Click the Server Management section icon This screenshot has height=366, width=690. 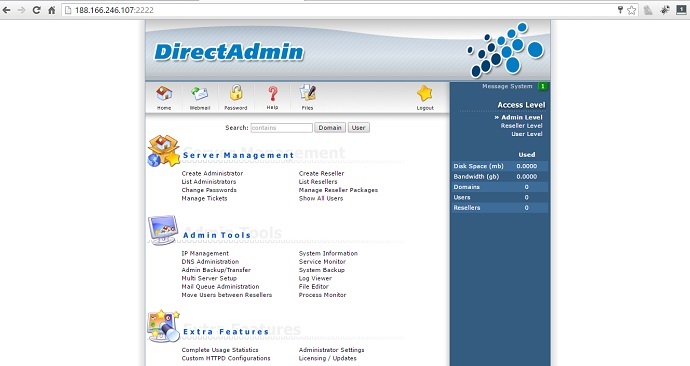[163, 151]
